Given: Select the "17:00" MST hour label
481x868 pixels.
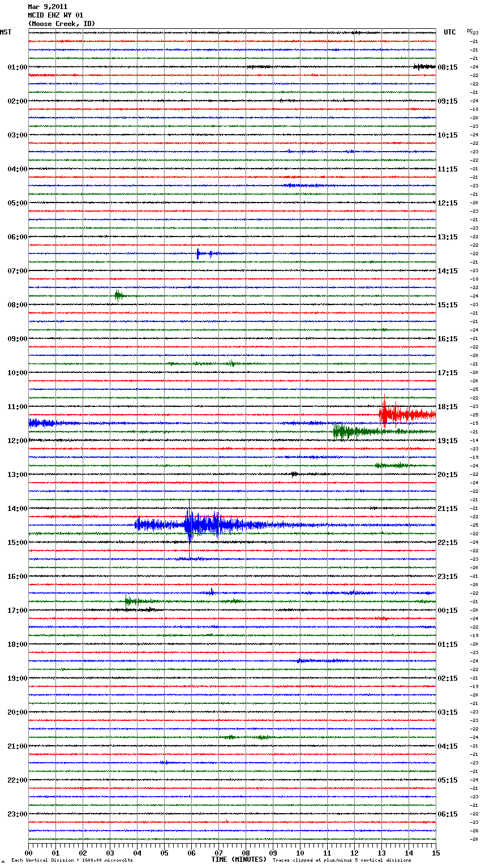Looking at the screenshot, I should tap(18, 611).
